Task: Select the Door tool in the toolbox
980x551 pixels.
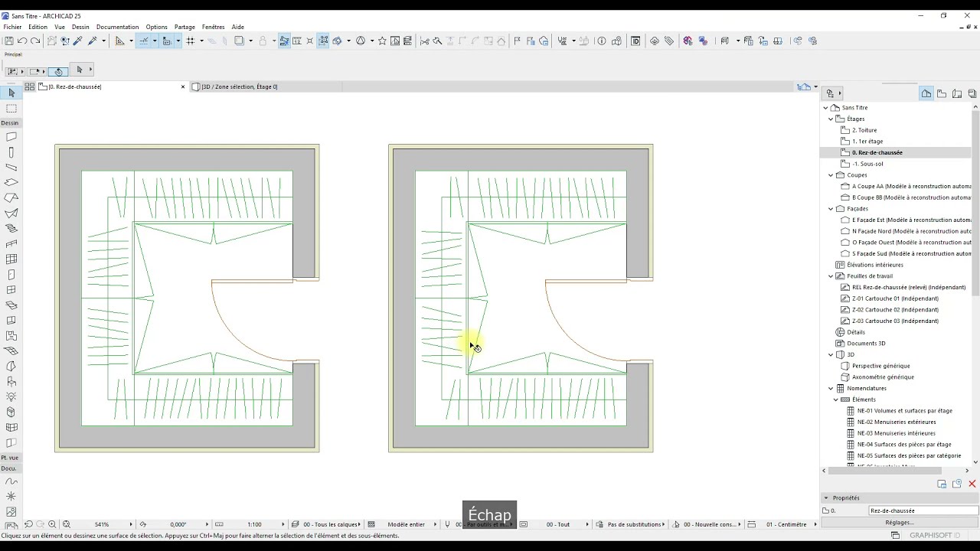Action: click(11, 274)
